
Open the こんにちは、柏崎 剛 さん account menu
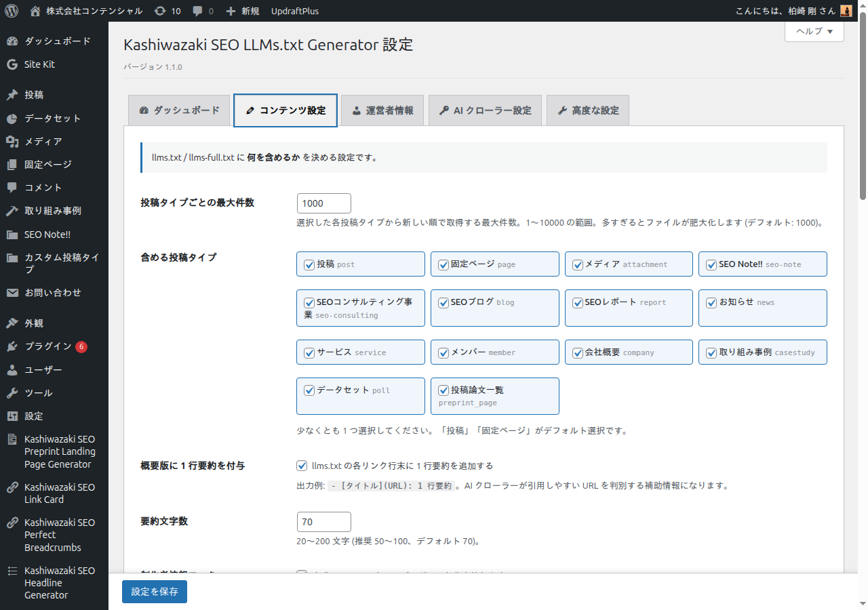793,11
